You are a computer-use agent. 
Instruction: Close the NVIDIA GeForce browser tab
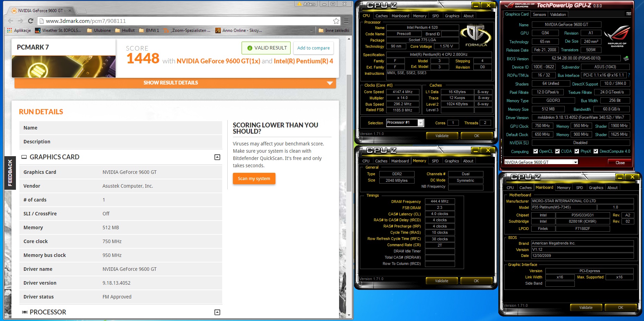coord(70,11)
